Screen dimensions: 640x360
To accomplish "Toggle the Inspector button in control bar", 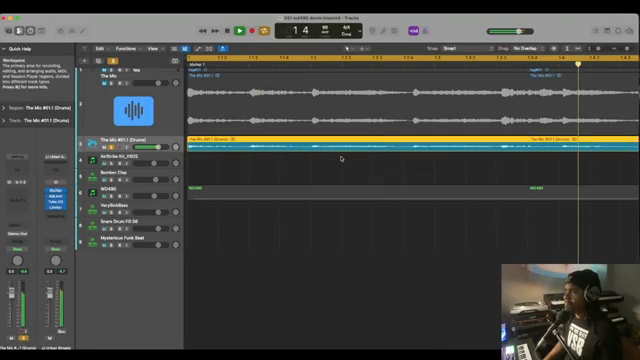I will [x=19, y=31].
